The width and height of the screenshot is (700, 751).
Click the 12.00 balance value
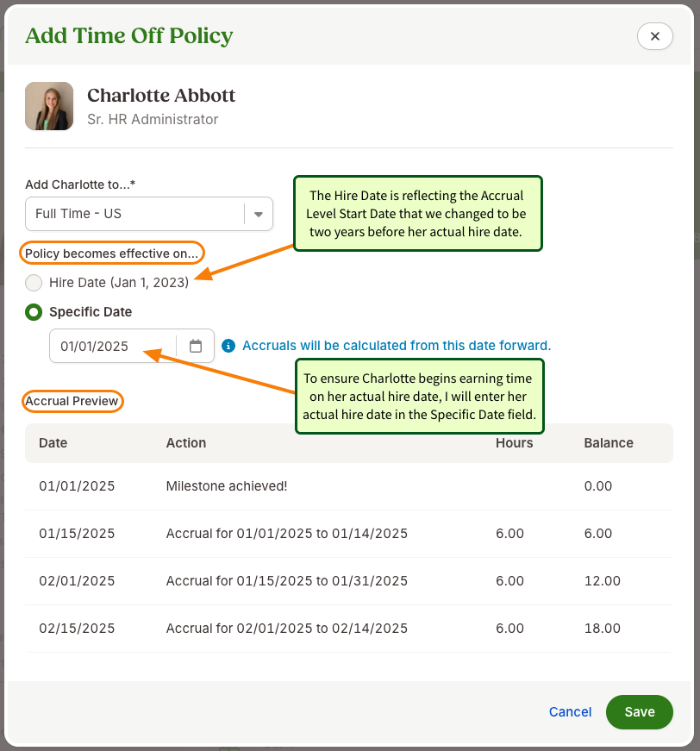click(x=603, y=581)
